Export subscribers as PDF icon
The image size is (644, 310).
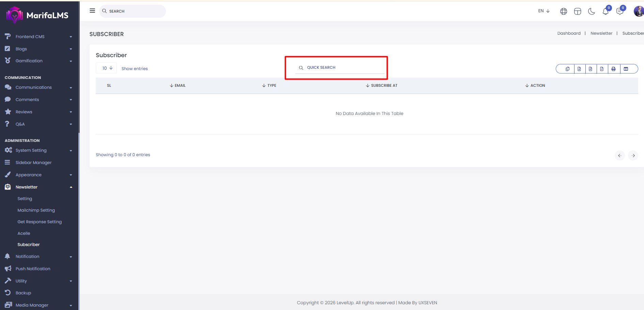602,69
